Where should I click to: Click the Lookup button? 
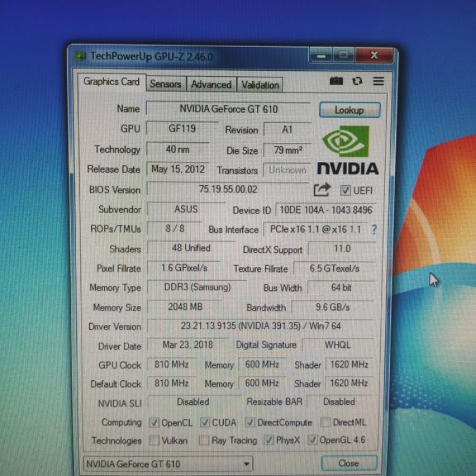coord(349,110)
